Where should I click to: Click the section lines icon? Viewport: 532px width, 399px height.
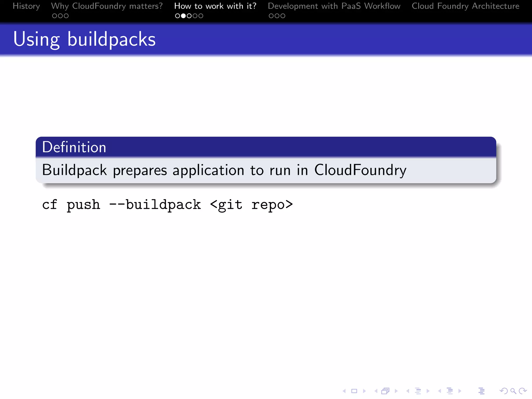pyautogui.click(x=450, y=391)
